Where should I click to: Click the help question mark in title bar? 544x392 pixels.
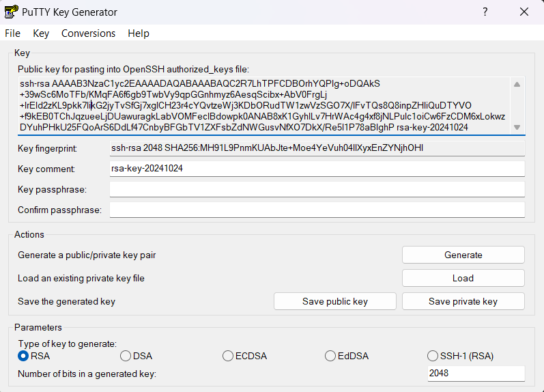pos(485,12)
